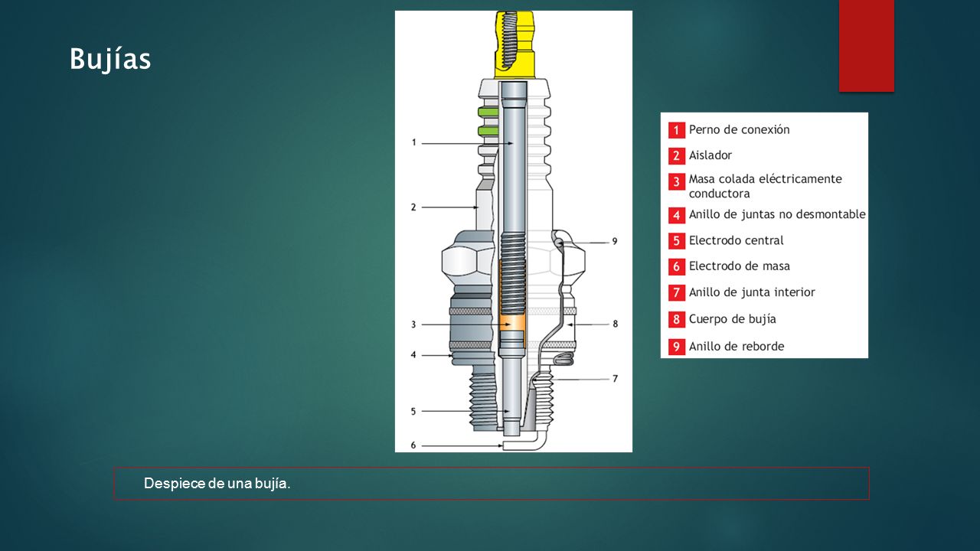Click diagram callout number 2 beside the insulator
The image size is (980, 551).
click(413, 207)
